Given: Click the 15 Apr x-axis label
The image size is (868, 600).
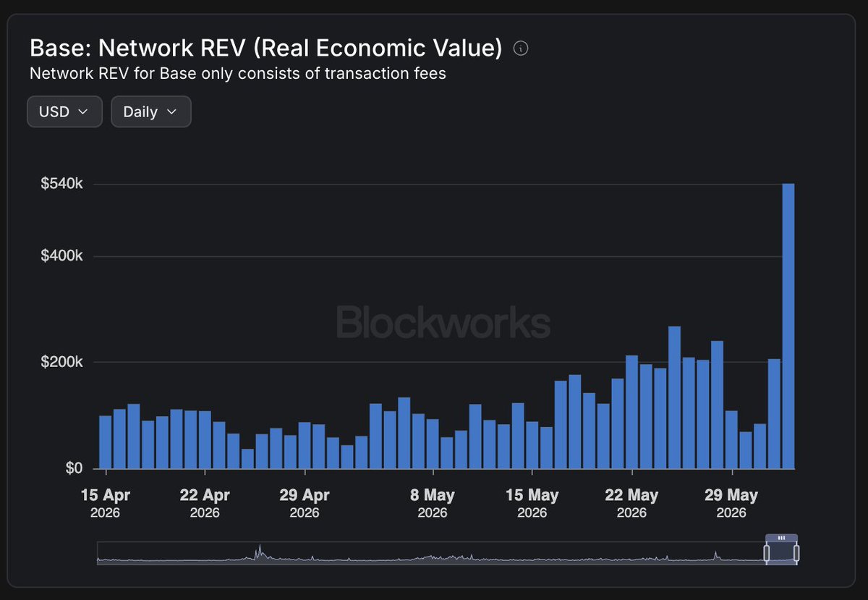Looking at the screenshot, I should tap(106, 502).
